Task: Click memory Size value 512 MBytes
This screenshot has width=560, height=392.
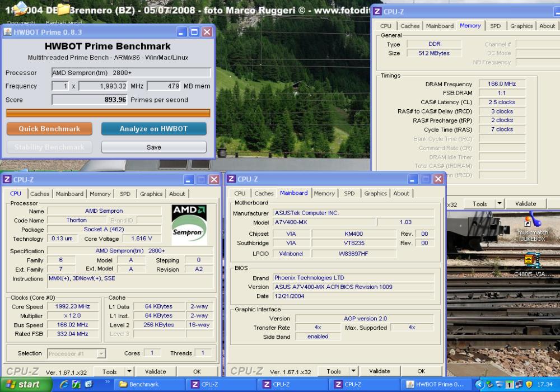Action: point(434,53)
